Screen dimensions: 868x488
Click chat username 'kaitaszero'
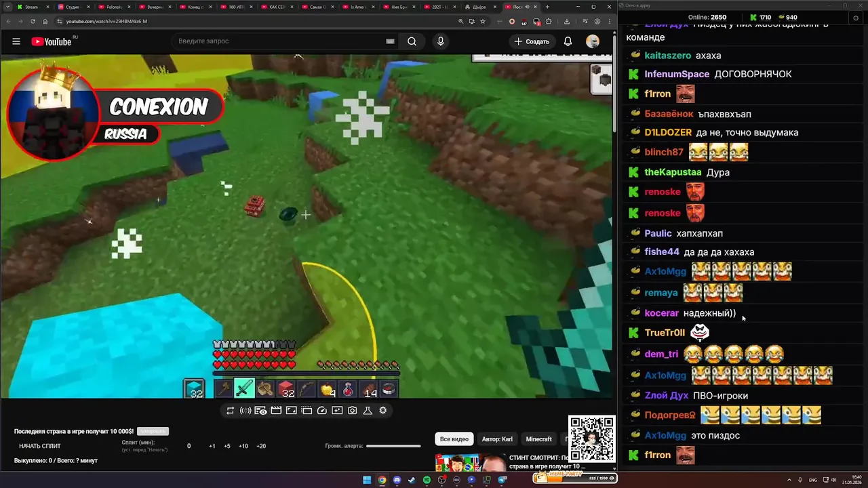click(668, 56)
